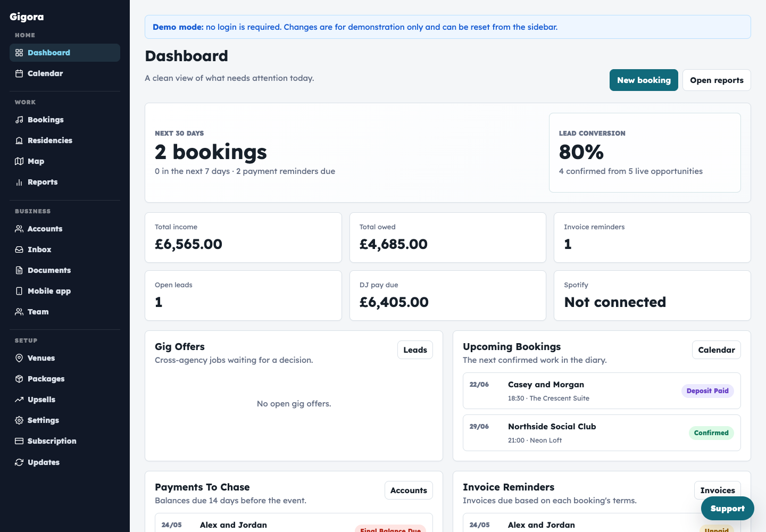
Task: Click the Spotify Not connected card
Action: coord(652,295)
